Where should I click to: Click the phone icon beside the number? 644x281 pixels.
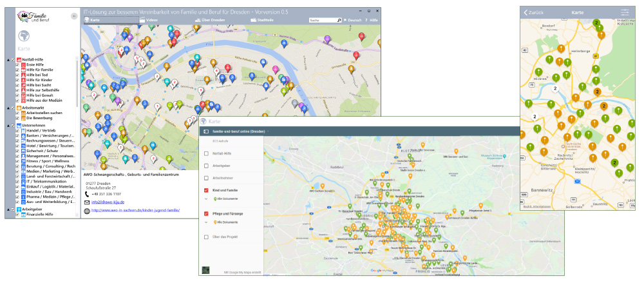88,193
